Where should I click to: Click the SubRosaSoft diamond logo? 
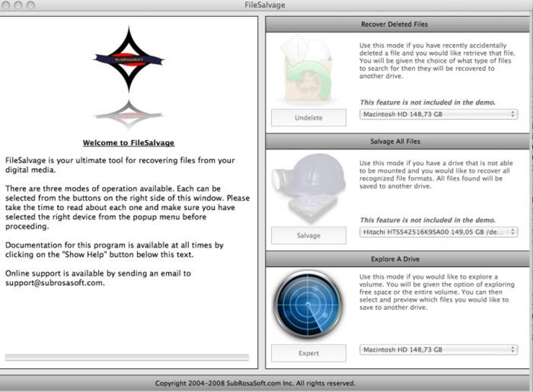pyautogui.click(x=129, y=60)
